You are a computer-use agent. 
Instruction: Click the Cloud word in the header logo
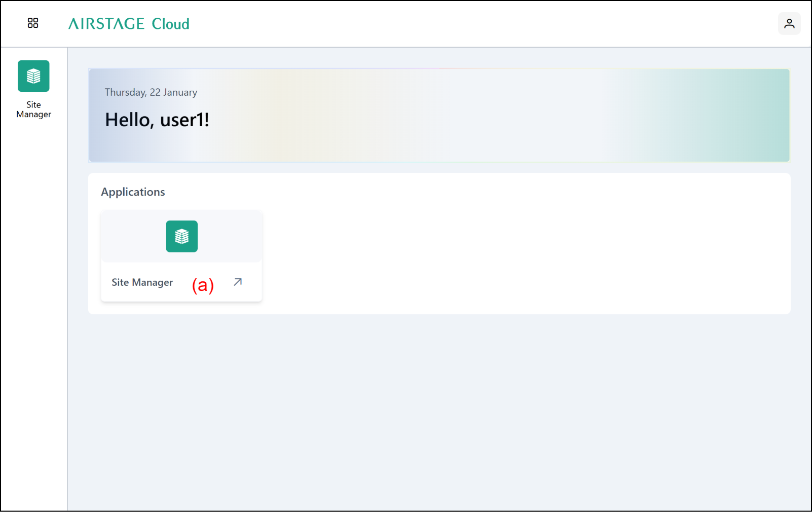point(170,24)
